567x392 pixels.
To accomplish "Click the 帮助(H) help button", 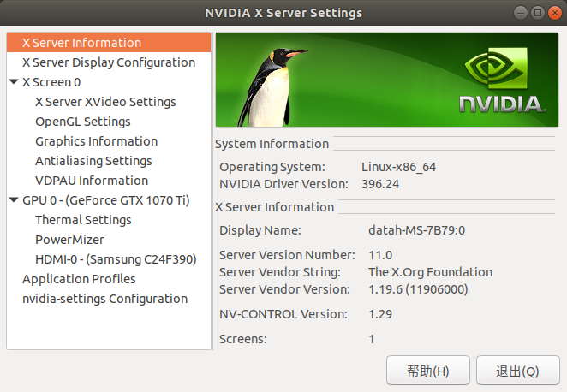I will coord(427,371).
